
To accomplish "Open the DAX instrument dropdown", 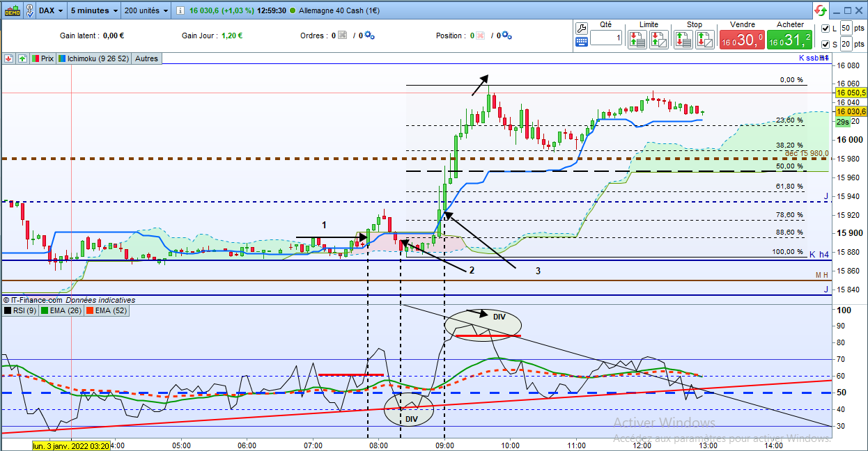I will click(x=52, y=11).
